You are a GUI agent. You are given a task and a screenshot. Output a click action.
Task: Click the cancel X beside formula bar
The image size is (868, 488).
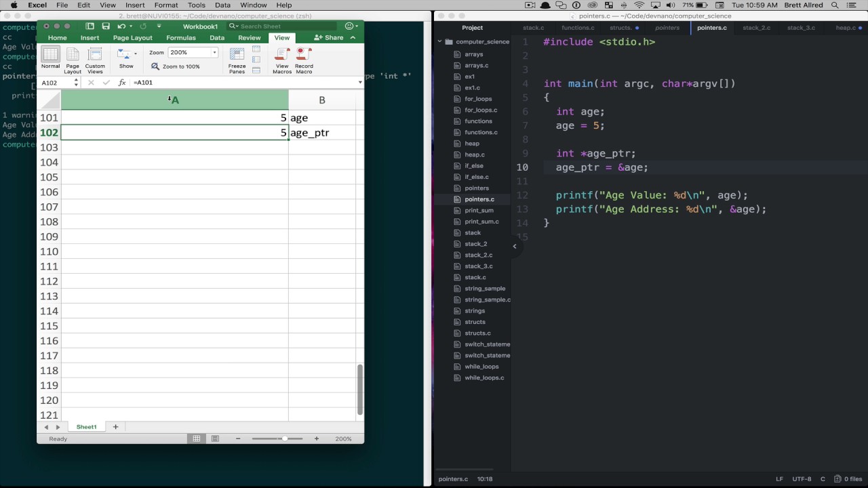tap(92, 83)
